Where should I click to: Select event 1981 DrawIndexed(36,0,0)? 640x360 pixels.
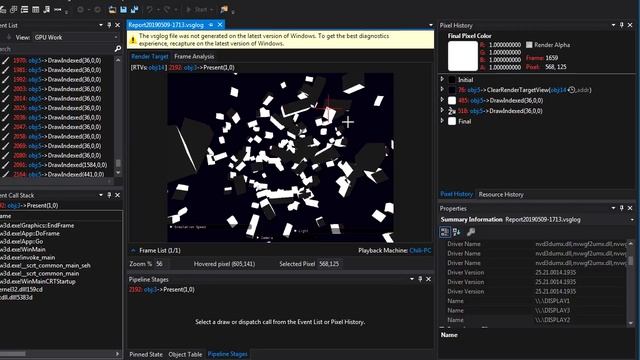click(x=57, y=70)
